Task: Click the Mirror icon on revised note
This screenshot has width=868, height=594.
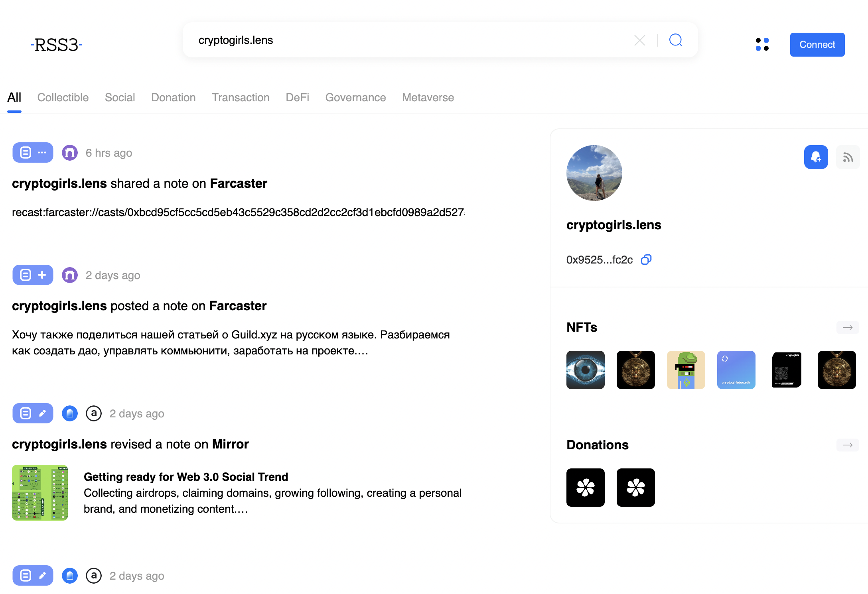Action: tap(70, 413)
